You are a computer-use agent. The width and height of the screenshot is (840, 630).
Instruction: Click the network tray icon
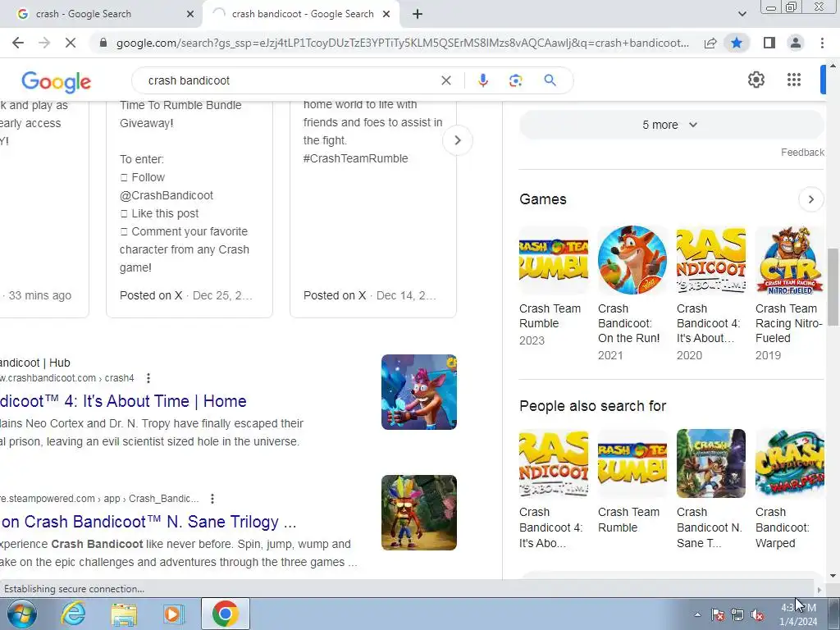tap(737, 615)
